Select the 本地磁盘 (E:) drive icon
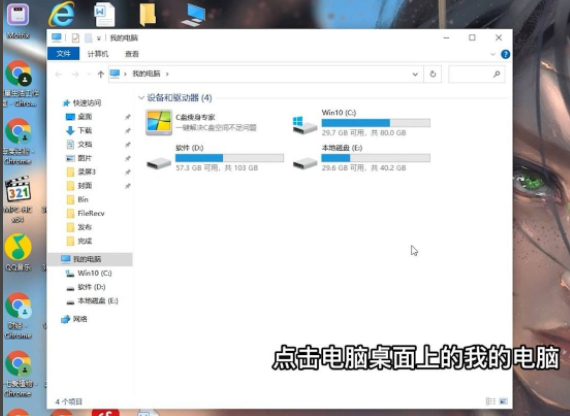The height and width of the screenshot is (416, 570). (305, 163)
